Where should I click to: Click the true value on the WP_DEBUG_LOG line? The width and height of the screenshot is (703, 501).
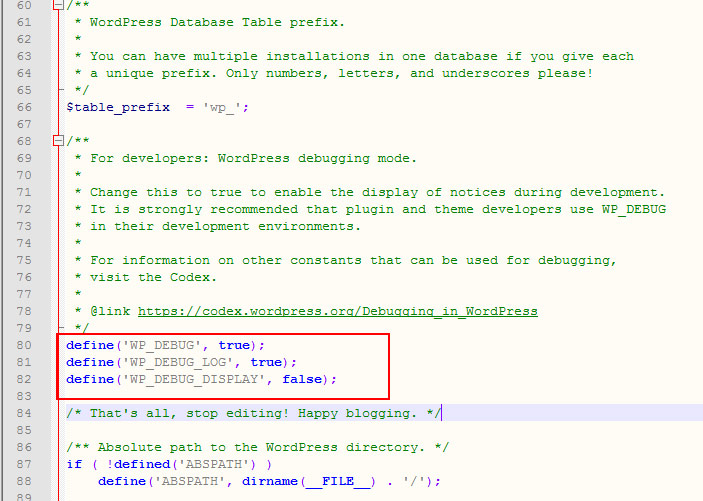click(266, 362)
